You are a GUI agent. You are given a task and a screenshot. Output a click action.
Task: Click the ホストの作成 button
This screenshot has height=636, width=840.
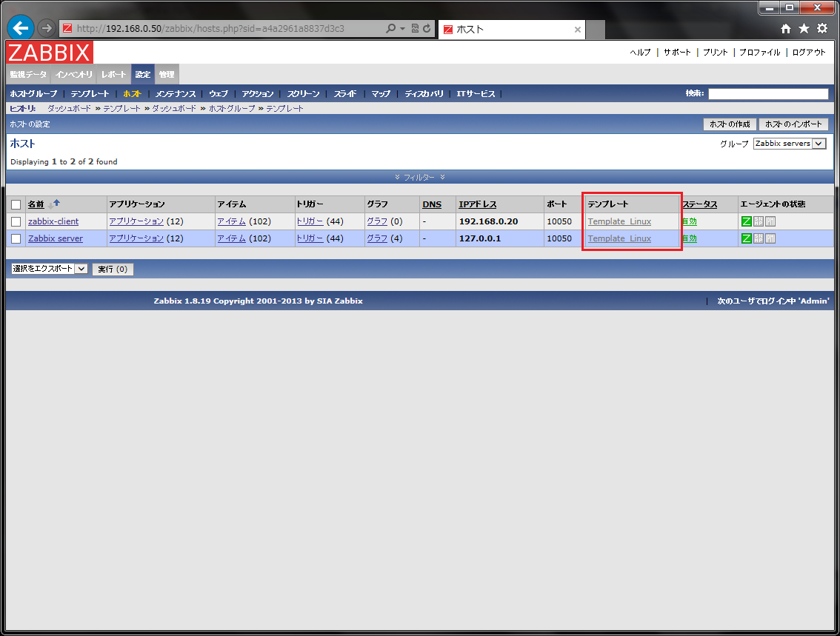click(730, 124)
